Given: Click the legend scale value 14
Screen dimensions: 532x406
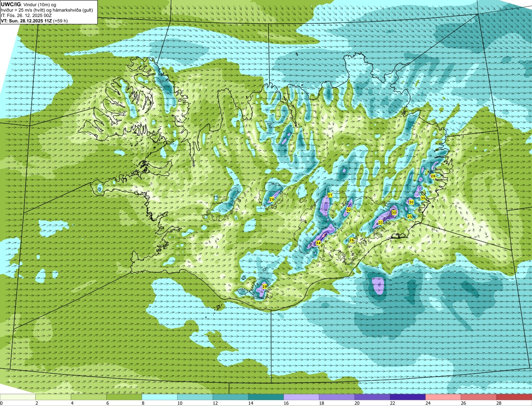Looking at the screenshot, I should [251, 403].
